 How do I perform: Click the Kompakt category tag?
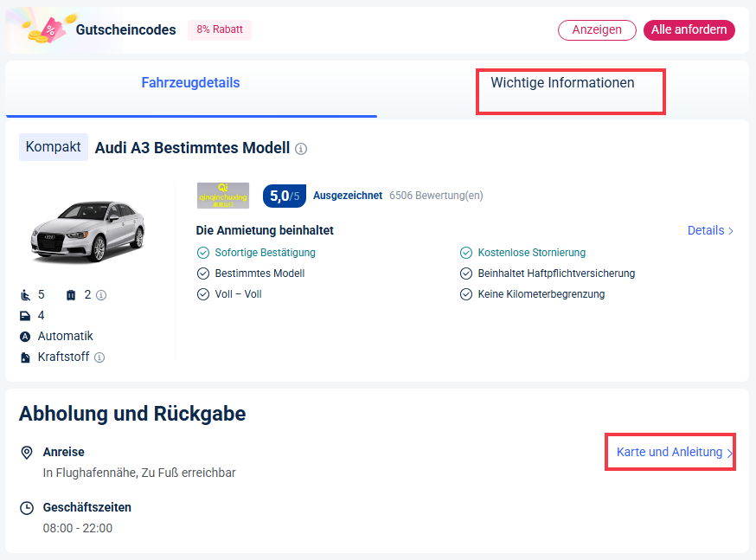pos(53,147)
